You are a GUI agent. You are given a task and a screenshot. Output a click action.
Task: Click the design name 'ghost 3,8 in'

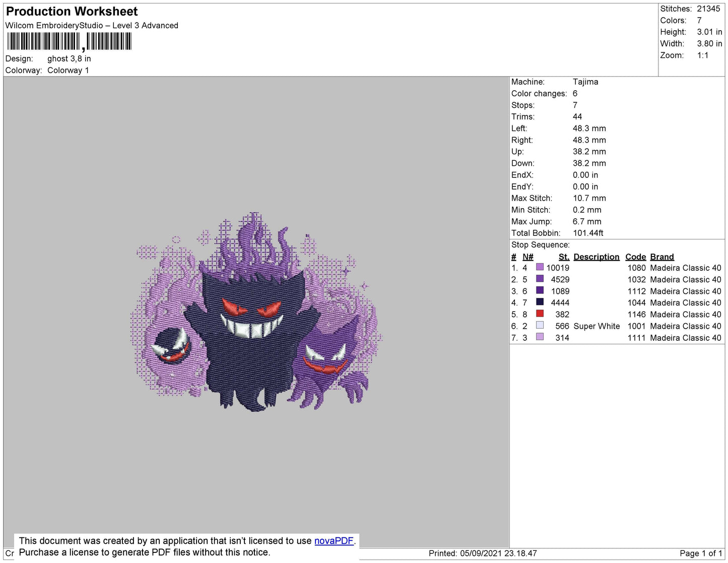(x=69, y=59)
